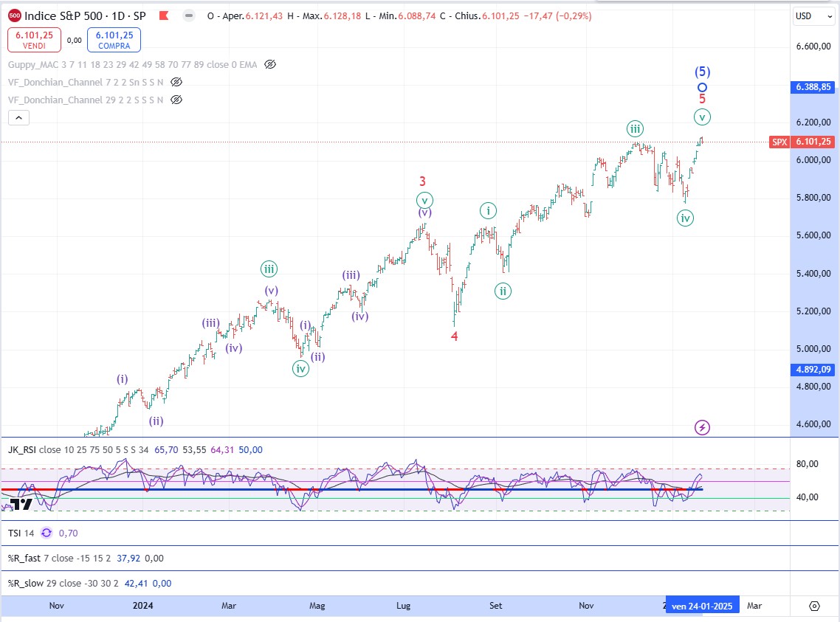Click the Mag label on time axis

click(x=317, y=606)
